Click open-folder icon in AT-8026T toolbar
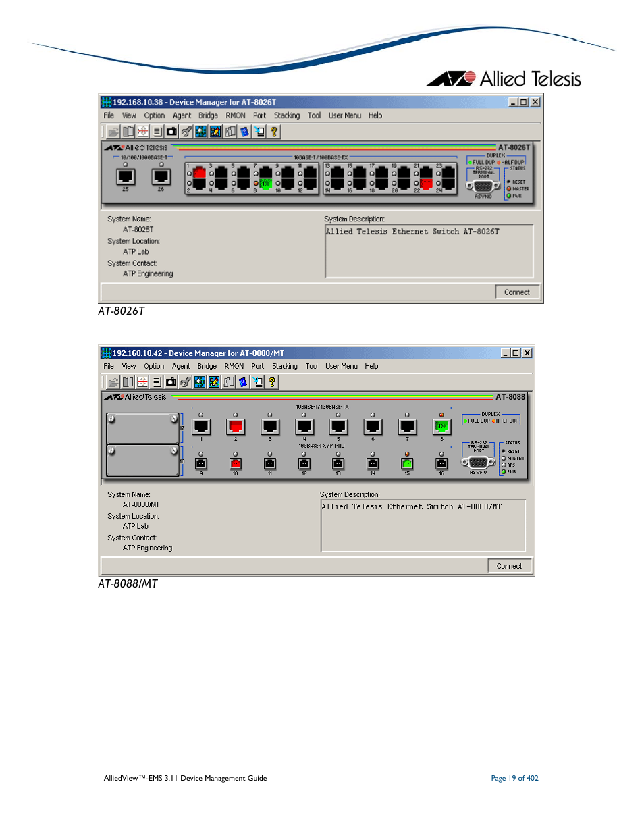 tap(113, 132)
